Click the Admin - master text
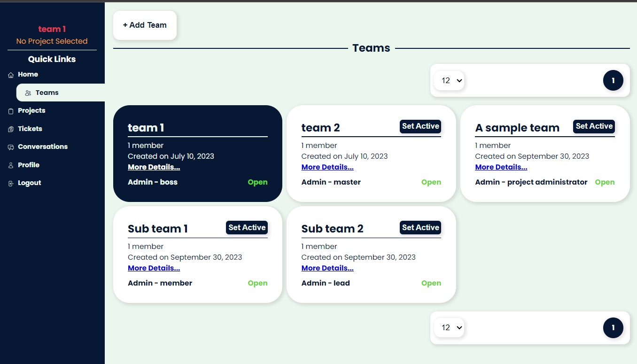 point(331,182)
